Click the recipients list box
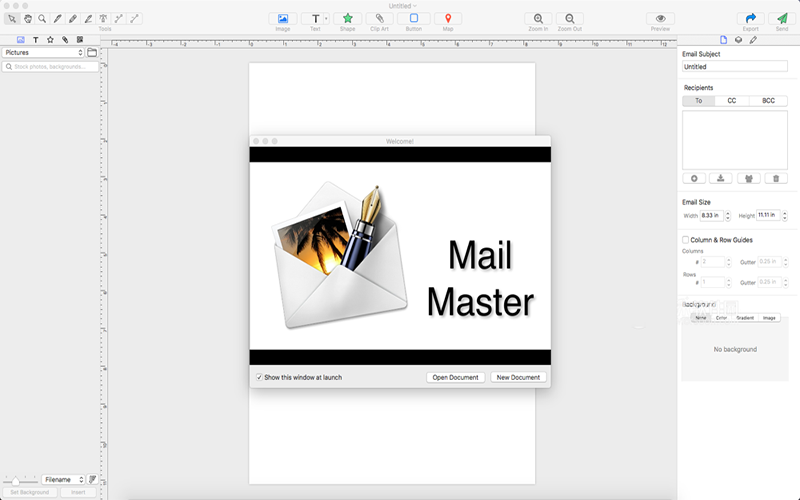The image size is (800, 500). pyautogui.click(x=735, y=140)
